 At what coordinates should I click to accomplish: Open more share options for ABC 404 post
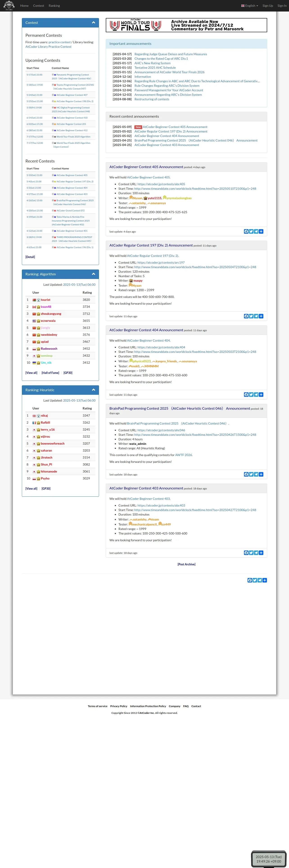[x=261, y=395]
